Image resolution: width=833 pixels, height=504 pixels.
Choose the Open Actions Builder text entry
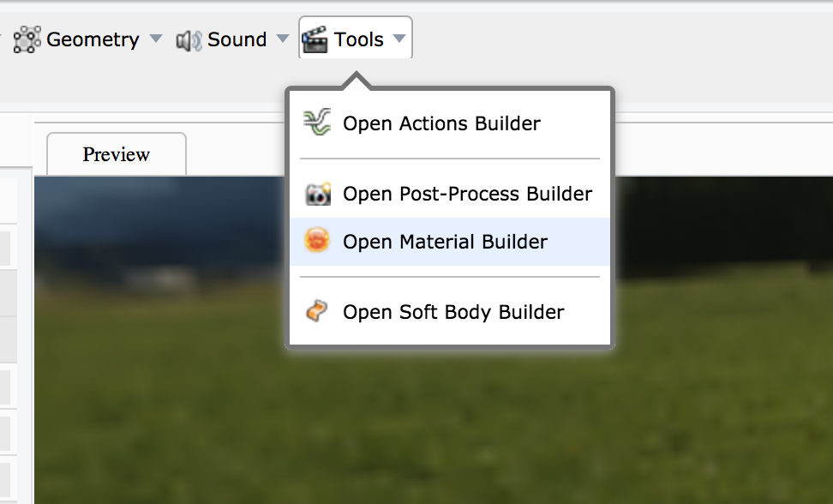[441, 123]
